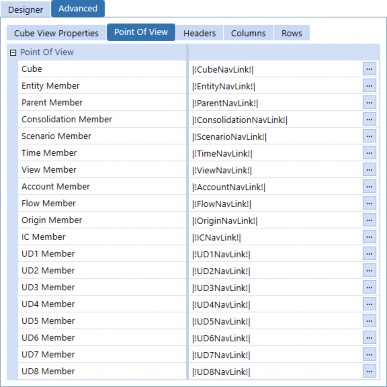
Task: Select the UD1 Member label
Action: point(48,254)
